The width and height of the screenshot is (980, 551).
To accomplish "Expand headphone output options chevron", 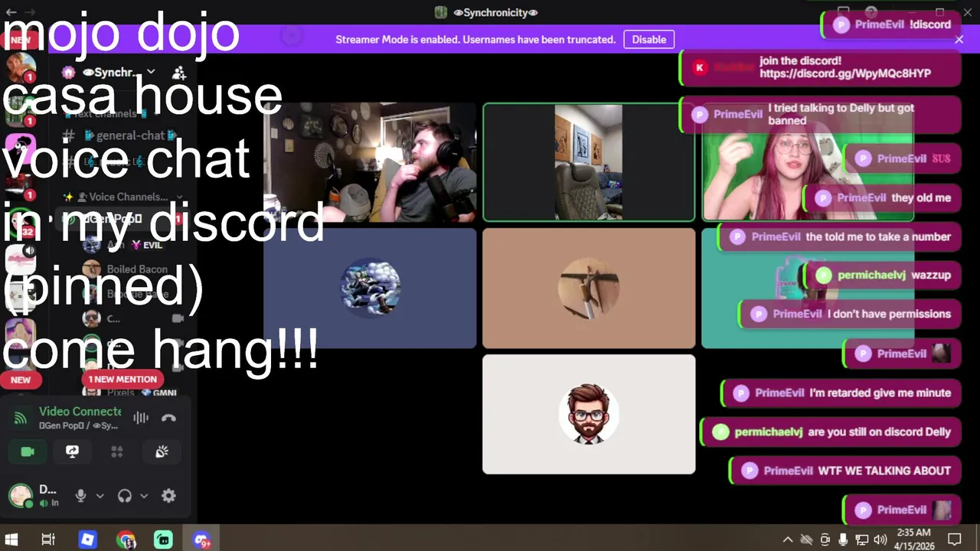I will point(143,496).
